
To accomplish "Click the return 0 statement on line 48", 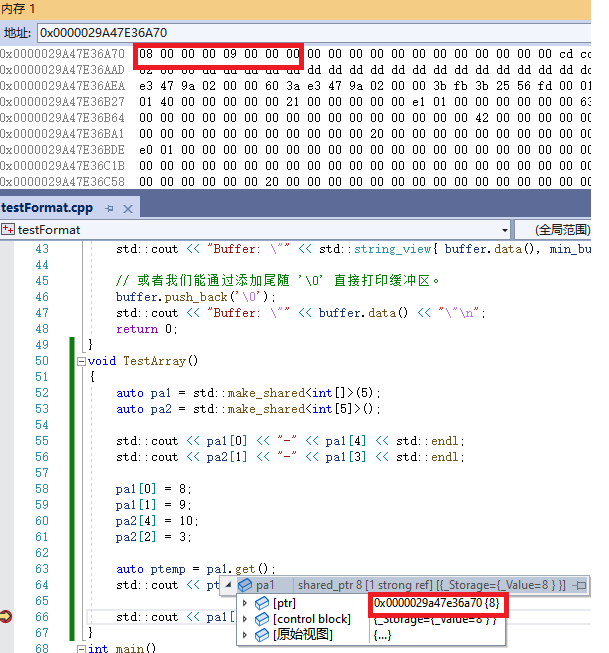I will point(146,329).
